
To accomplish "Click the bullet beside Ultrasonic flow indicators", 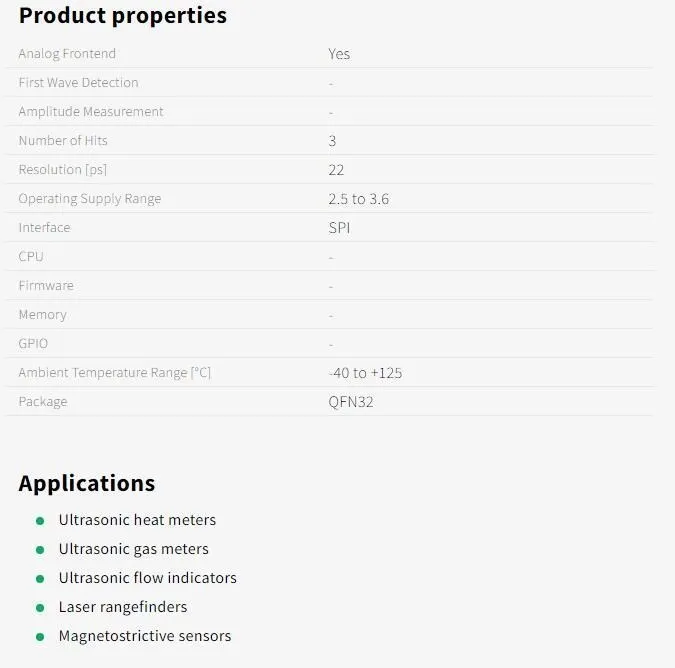I will tap(40, 579).
